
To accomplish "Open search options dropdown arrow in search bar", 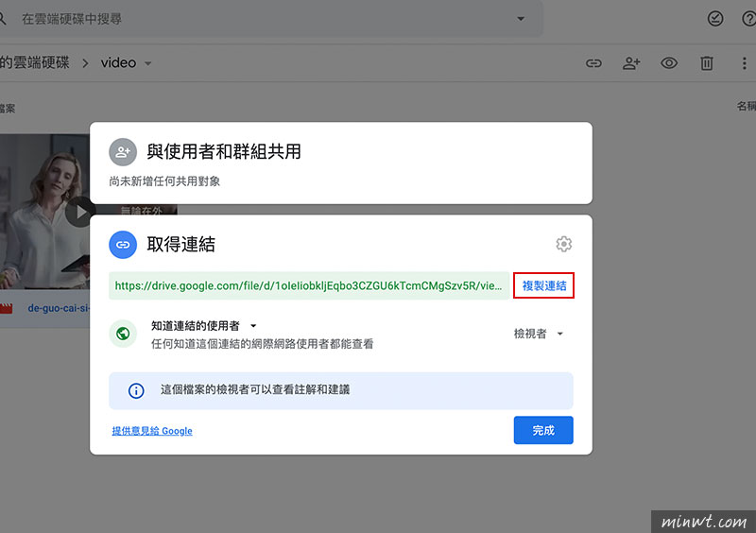I will (521, 19).
